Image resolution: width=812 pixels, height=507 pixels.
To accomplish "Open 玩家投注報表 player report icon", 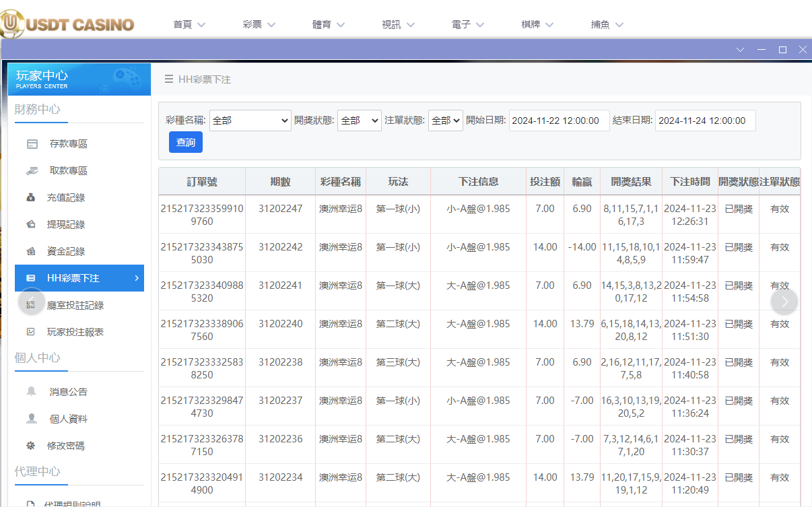I will (32, 331).
